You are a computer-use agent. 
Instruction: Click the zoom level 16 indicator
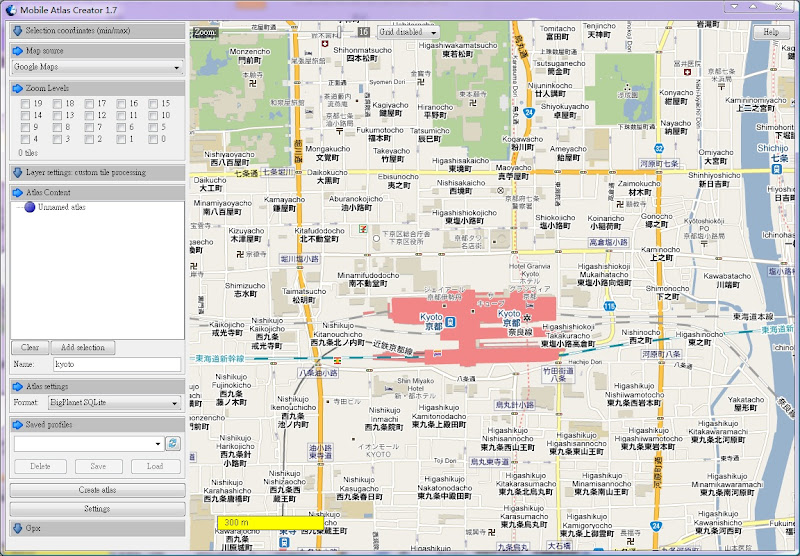coord(363,32)
